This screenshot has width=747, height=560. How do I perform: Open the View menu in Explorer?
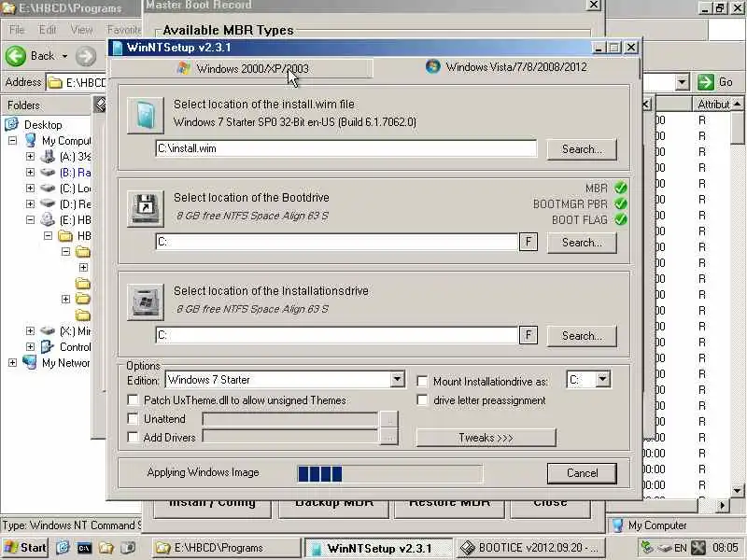[x=81, y=30]
